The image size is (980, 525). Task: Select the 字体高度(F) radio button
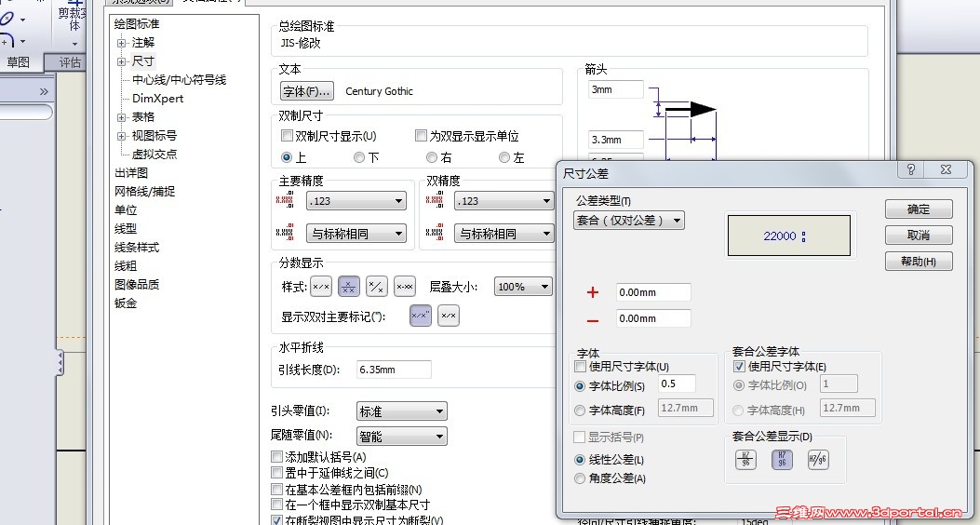click(x=580, y=411)
